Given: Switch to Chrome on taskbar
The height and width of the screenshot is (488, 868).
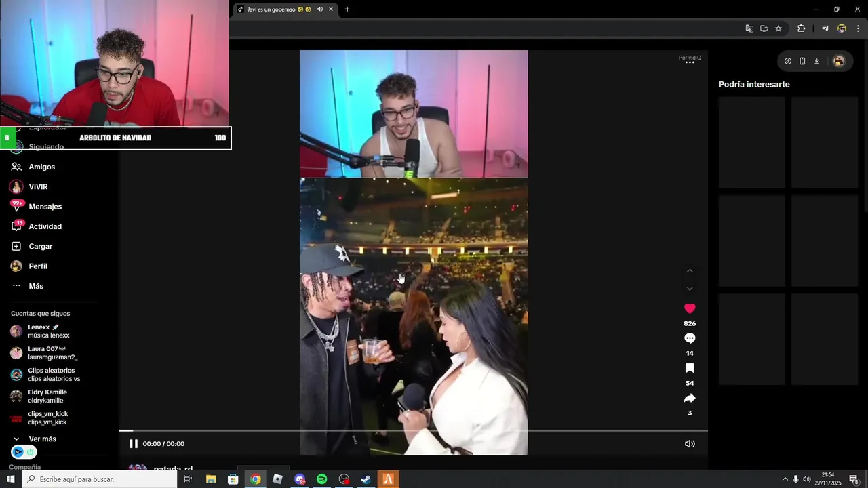Looking at the screenshot, I should [255, 479].
